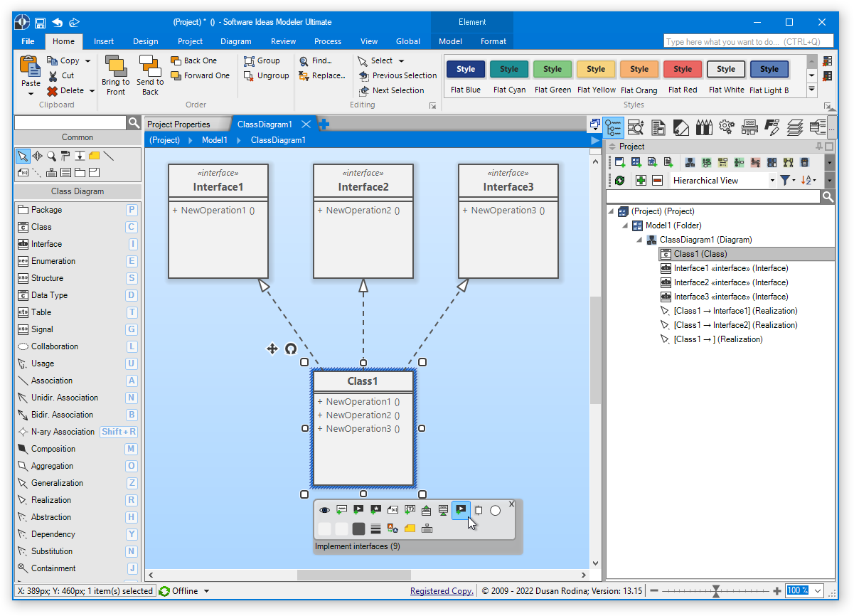Click the ribbon search input field
Screen dimensions: 854x616
[748, 42]
